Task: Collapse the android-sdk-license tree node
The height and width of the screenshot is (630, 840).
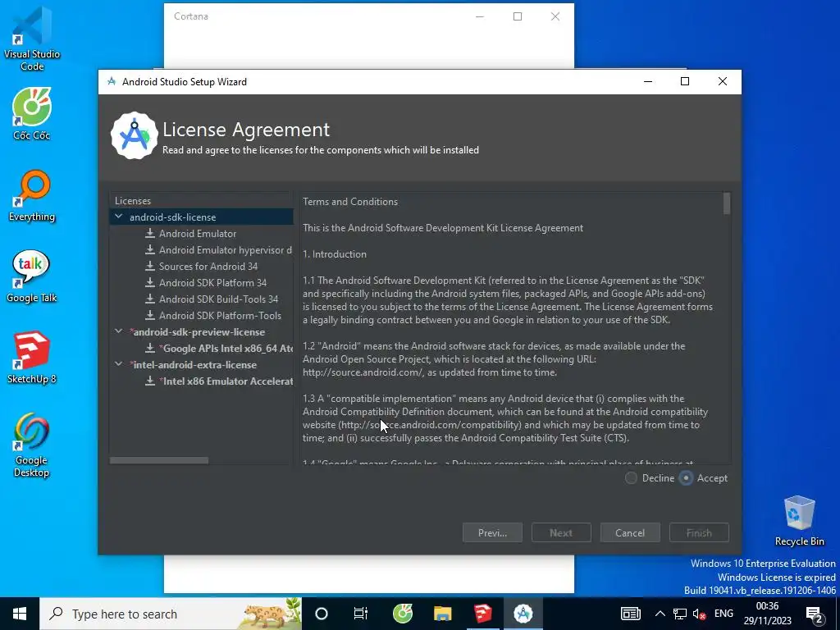Action: 118,217
